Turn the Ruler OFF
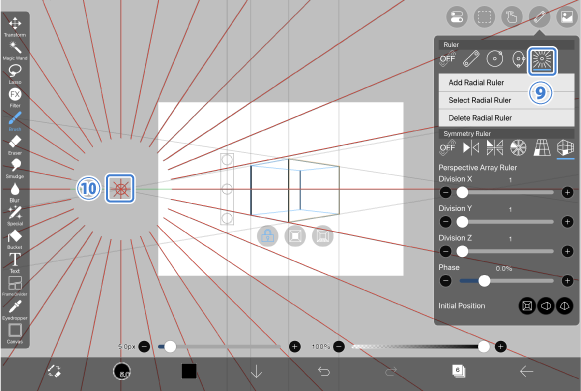Image resolution: width=581 pixels, height=391 pixels. [x=447, y=59]
